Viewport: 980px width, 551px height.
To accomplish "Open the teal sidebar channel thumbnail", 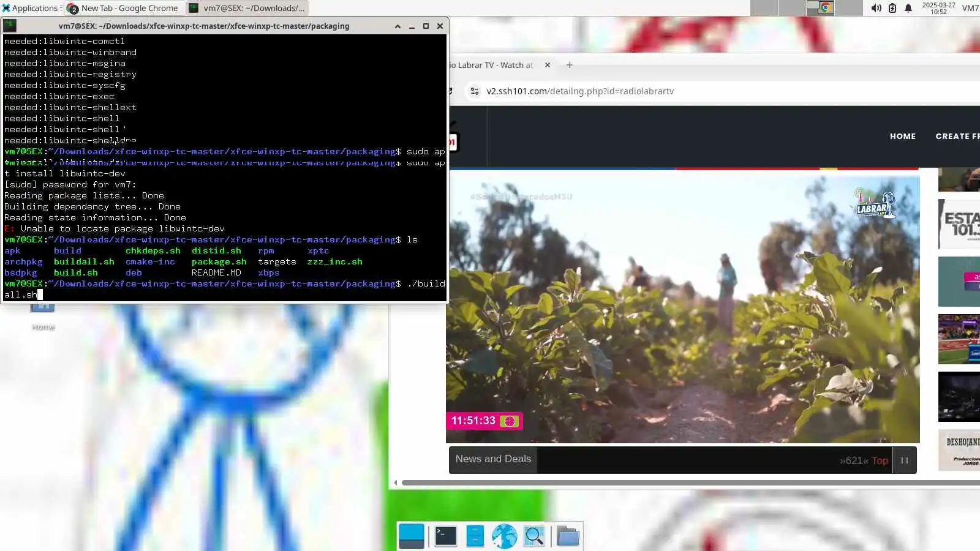I will coord(959,282).
